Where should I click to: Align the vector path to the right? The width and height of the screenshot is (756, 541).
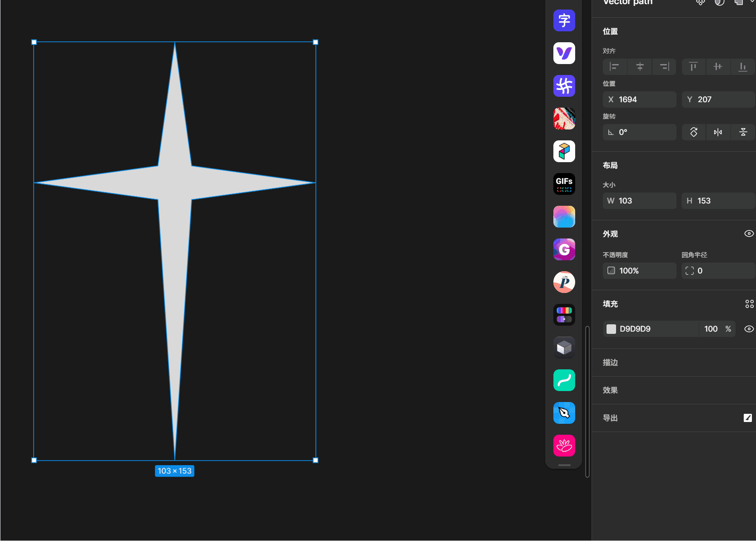[x=664, y=67]
